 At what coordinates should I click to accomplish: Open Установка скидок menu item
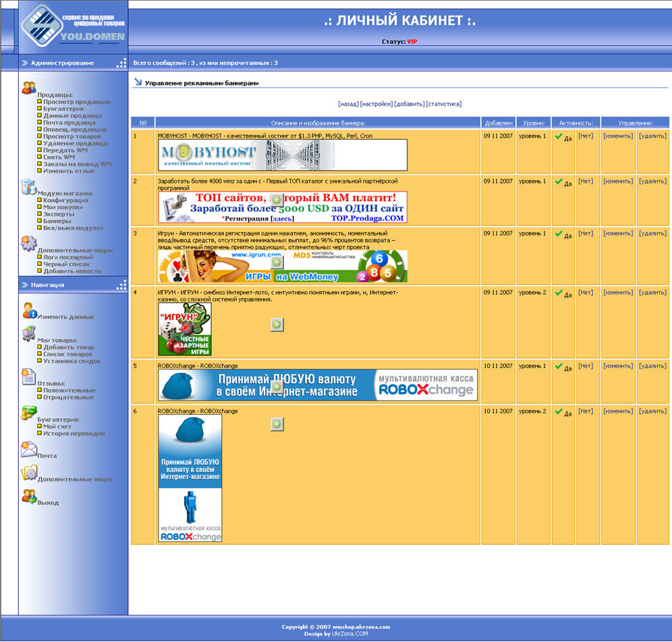coord(72,361)
